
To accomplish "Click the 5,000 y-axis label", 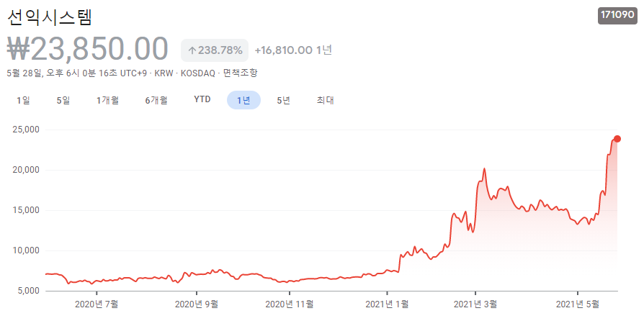I will (28, 291).
